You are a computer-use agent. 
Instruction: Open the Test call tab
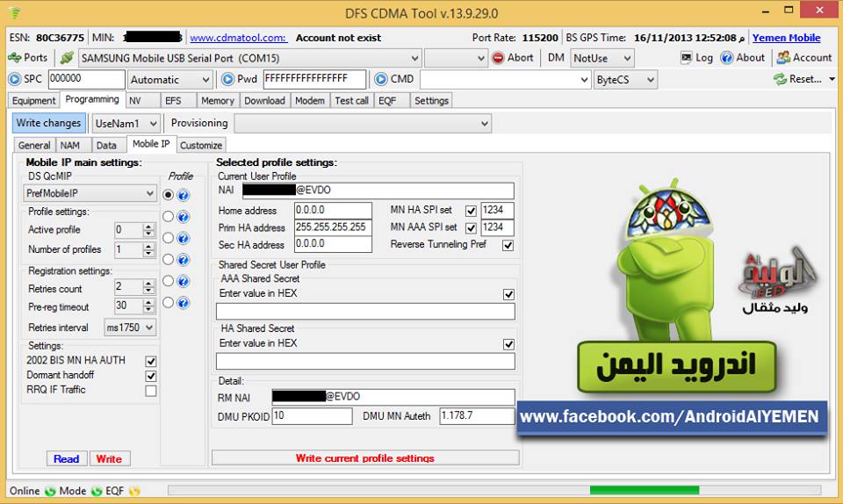click(x=351, y=100)
